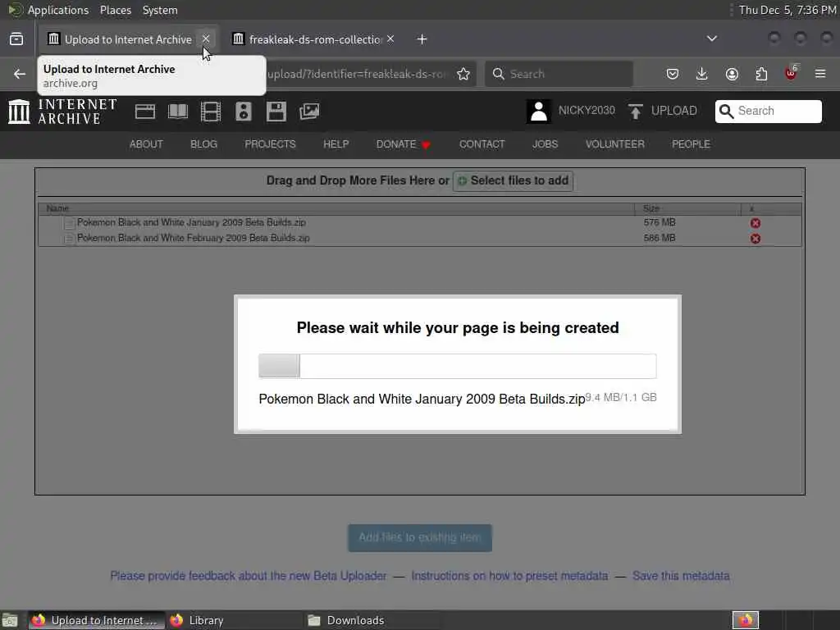840x630 pixels.
Task: Open Instructions on how to preset metadata
Action: click(509, 576)
